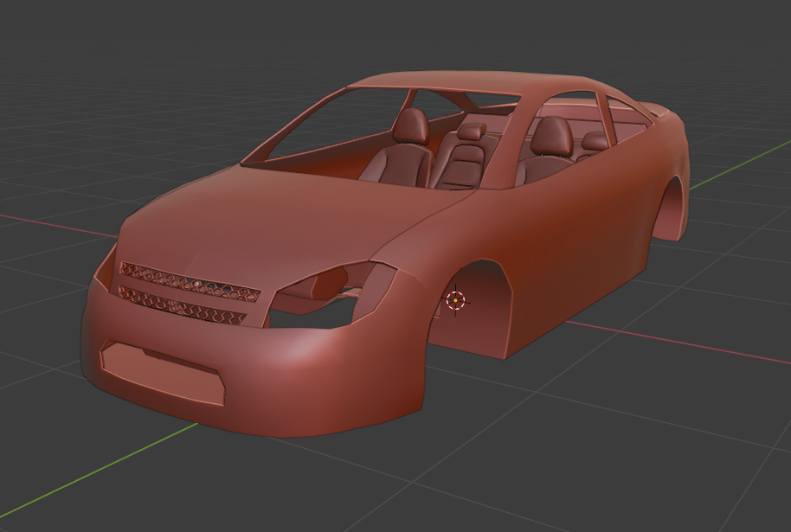Select the front left seat headrest
The image size is (791, 532).
411,125
